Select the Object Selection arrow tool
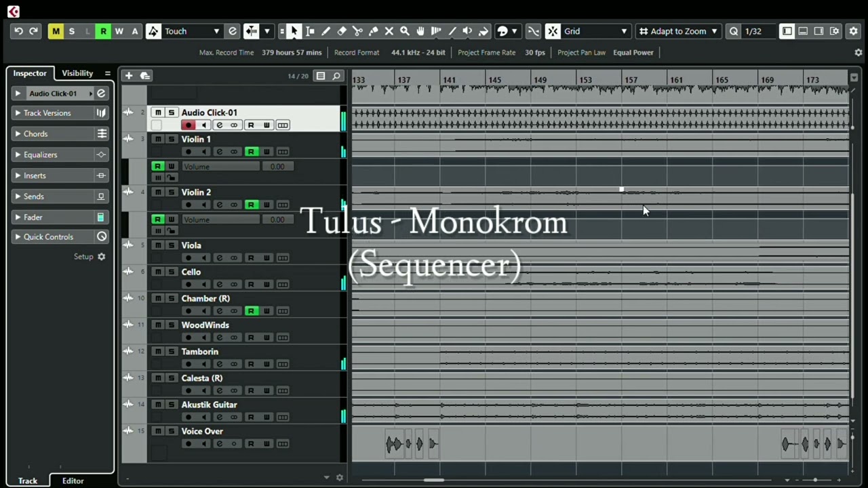This screenshot has height=488, width=868. (294, 31)
